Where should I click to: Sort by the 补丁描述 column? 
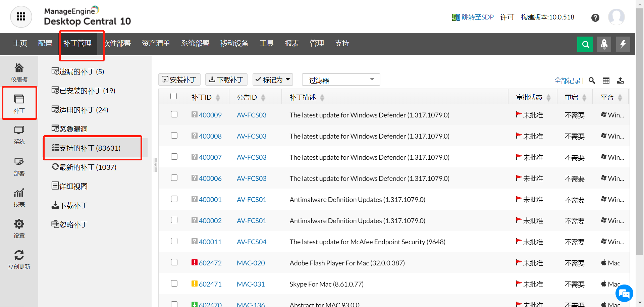coord(322,98)
